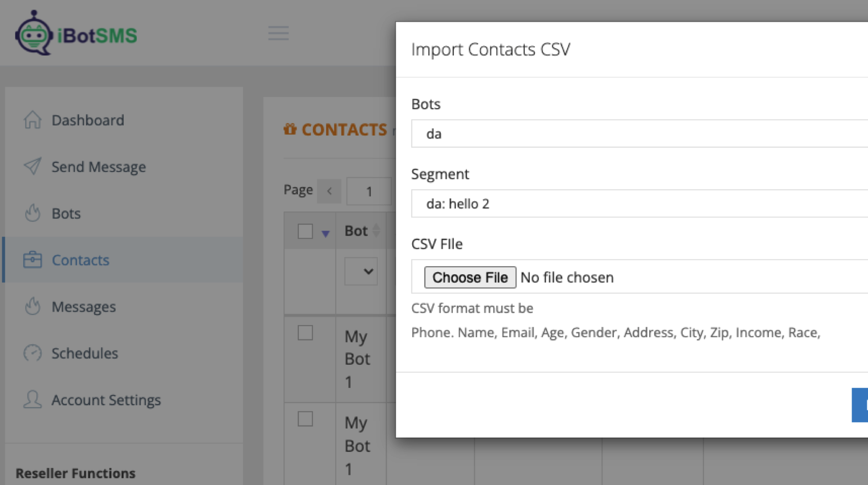Click the Send Message paper plane icon

click(32, 167)
